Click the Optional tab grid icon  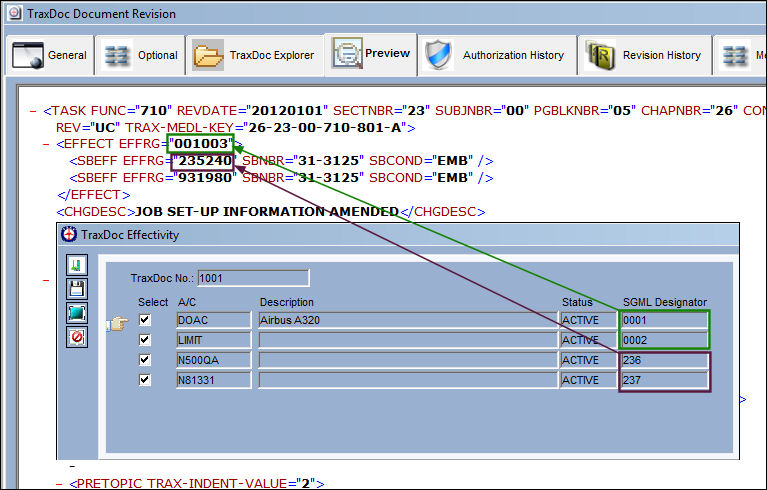[x=117, y=55]
